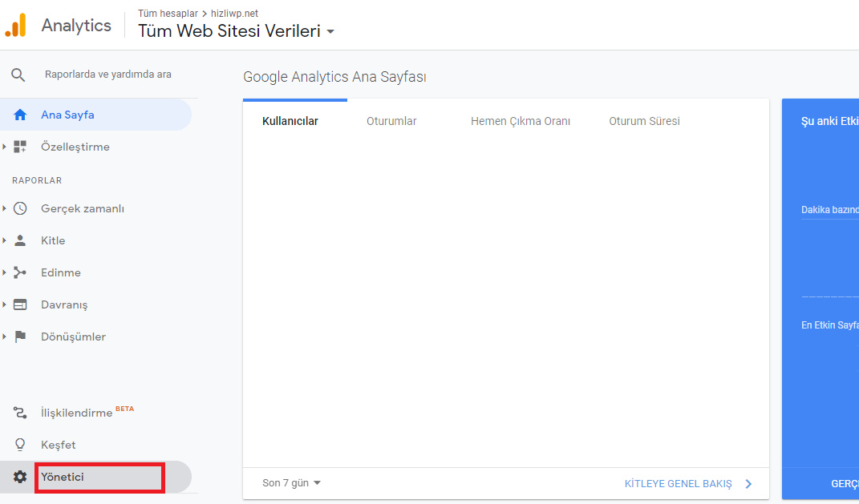Expand the Dönüşümler reports arrow
The width and height of the screenshot is (859, 504).
point(4,337)
